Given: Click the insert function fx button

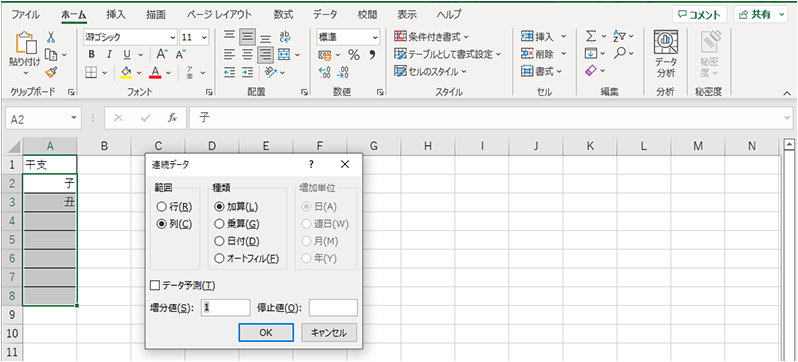Looking at the screenshot, I should pos(173,118).
